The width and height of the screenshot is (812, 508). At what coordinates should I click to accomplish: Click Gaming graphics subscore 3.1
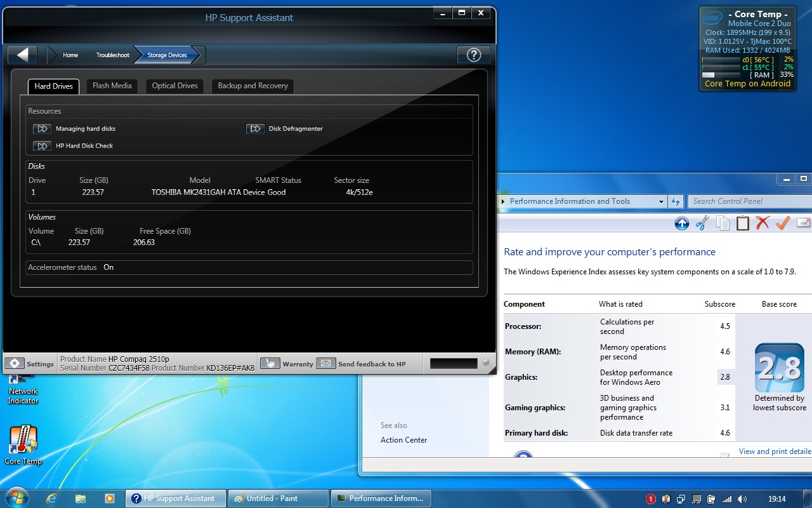(x=725, y=408)
